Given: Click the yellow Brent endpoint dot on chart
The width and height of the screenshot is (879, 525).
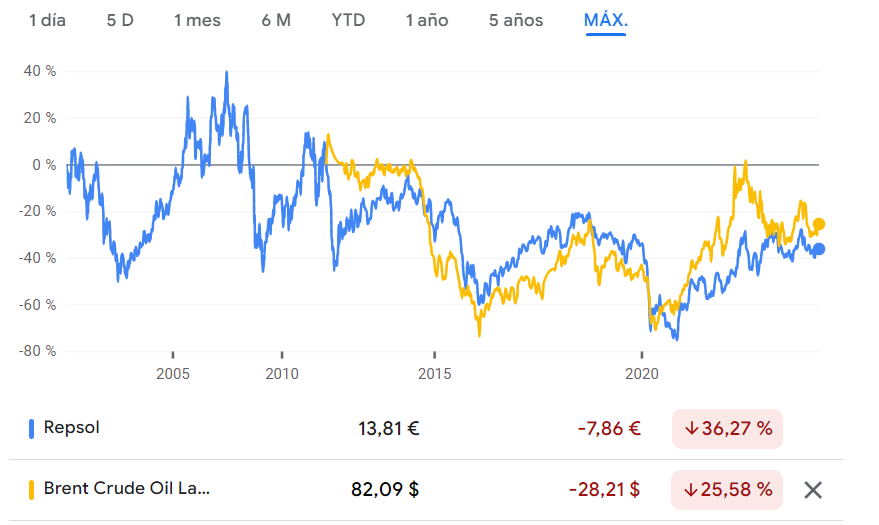Looking at the screenshot, I should (819, 224).
